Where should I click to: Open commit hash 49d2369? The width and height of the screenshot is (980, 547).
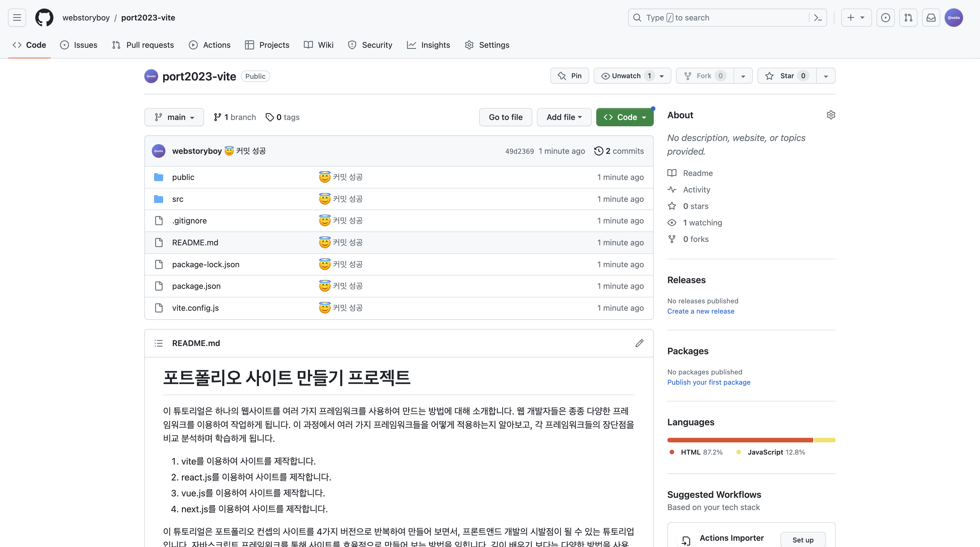pos(519,152)
